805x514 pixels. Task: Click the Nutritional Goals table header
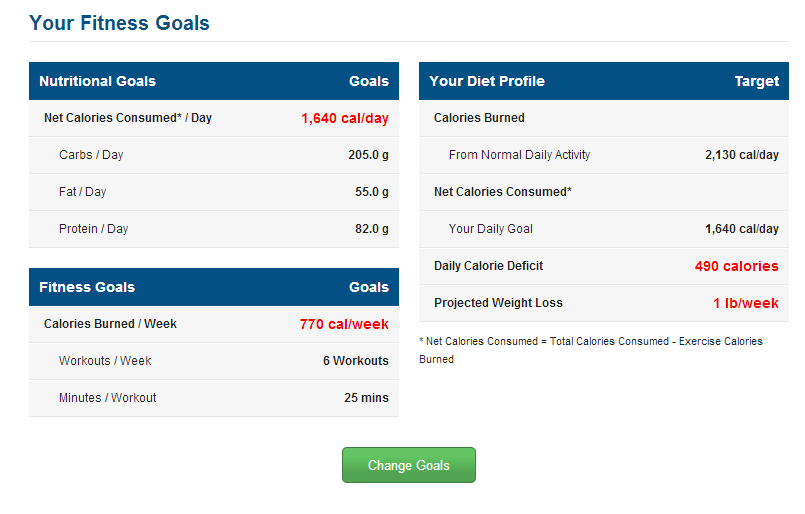click(214, 81)
